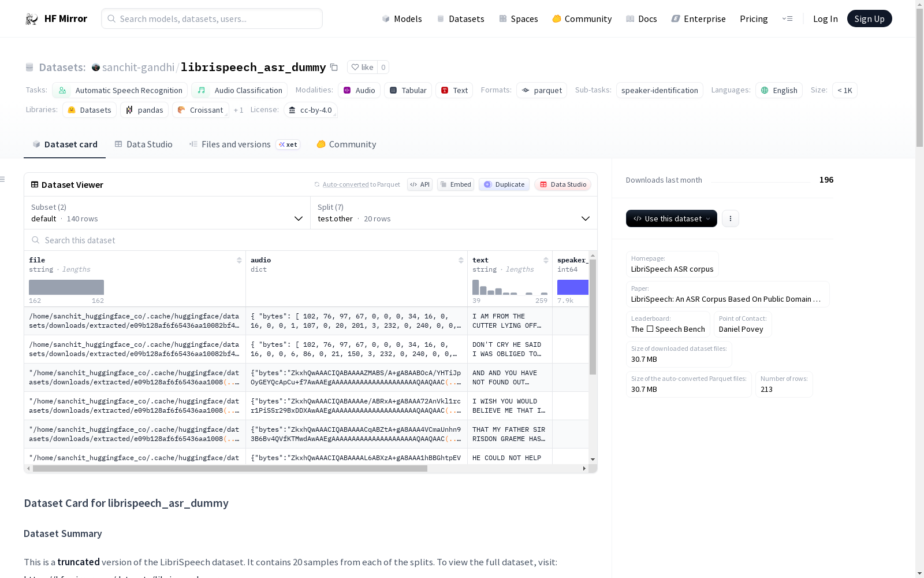Click the < 1K size tag

845,90
